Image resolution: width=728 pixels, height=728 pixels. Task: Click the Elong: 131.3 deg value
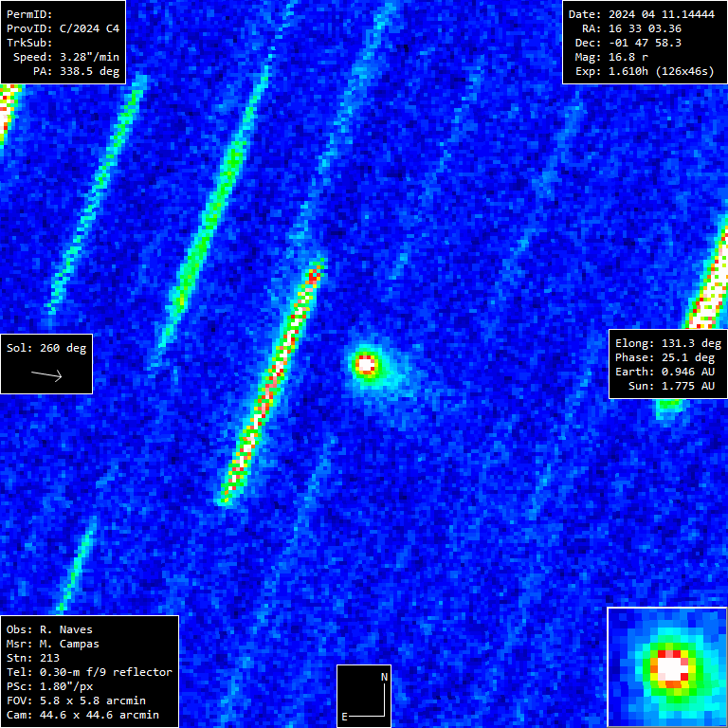click(x=668, y=343)
